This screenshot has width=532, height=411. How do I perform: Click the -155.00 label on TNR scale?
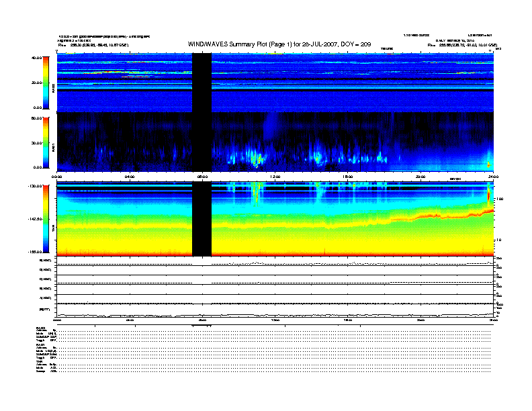(35, 252)
